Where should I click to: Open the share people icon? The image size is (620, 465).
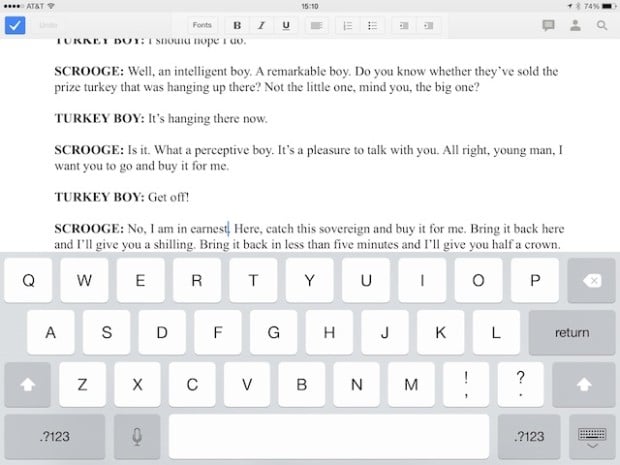(575, 25)
